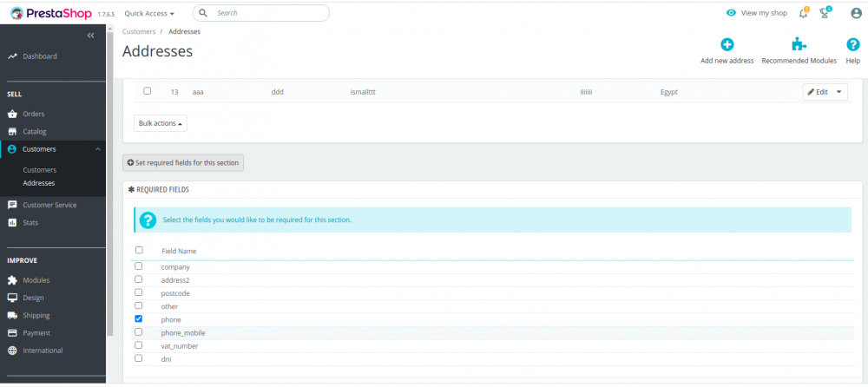Open the Shipping menu item

(x=36, y=316)
